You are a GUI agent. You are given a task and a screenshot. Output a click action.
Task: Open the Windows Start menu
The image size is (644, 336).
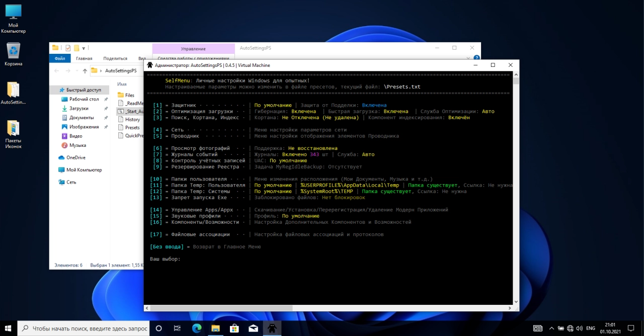[9, 328]
